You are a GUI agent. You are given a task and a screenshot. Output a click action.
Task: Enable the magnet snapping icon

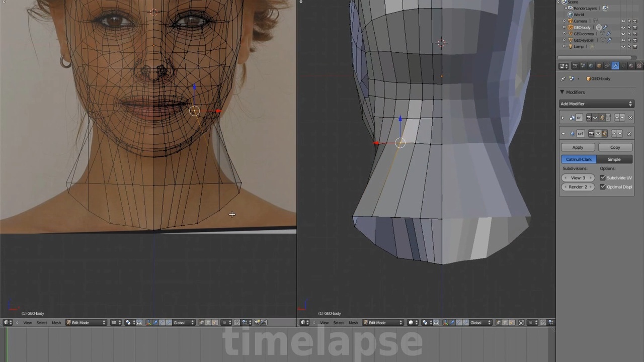point(236,322)
